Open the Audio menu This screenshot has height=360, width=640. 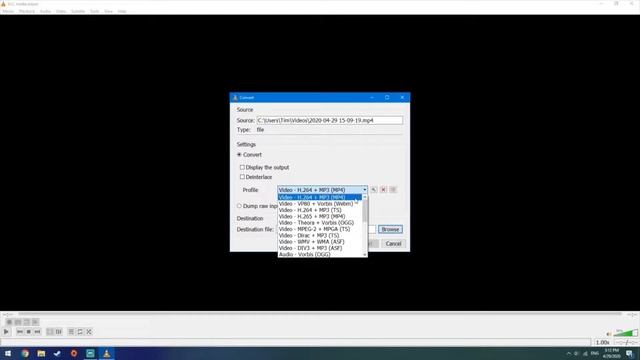pyautogui.click(x=45, y=11)
